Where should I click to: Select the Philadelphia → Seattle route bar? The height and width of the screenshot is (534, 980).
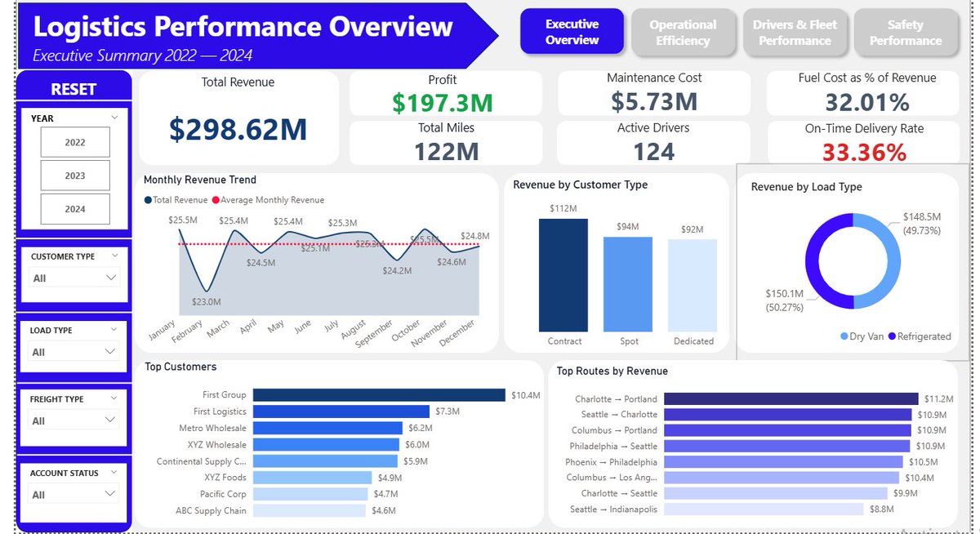(x=786, y=447)
